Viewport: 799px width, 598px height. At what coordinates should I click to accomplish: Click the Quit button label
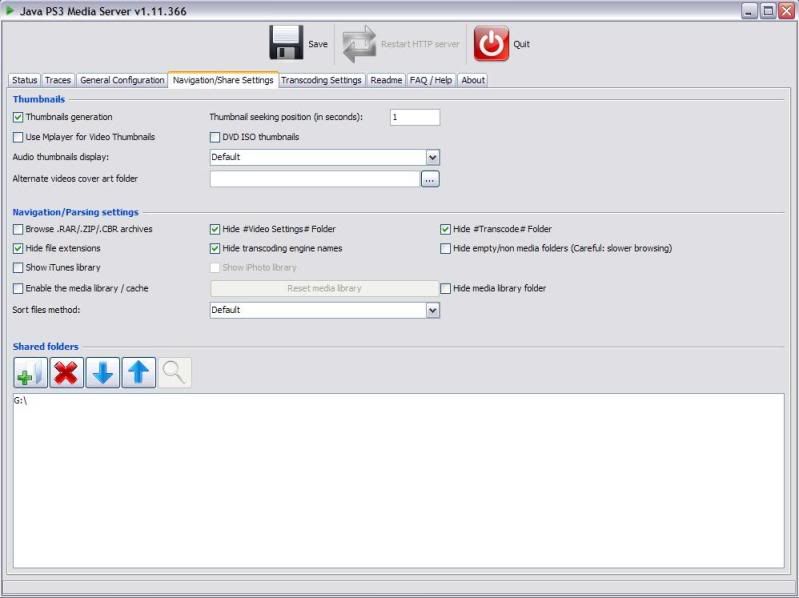click(521, 44)
